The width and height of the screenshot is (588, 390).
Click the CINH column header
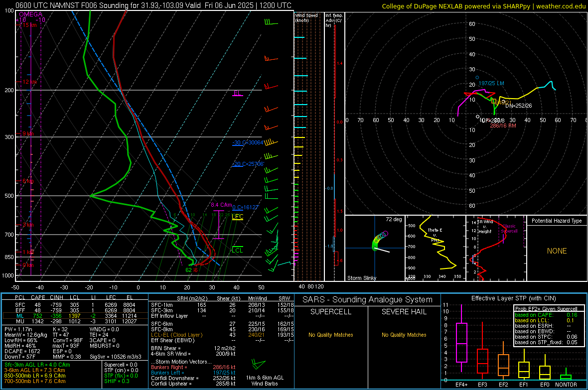(57, 297)
